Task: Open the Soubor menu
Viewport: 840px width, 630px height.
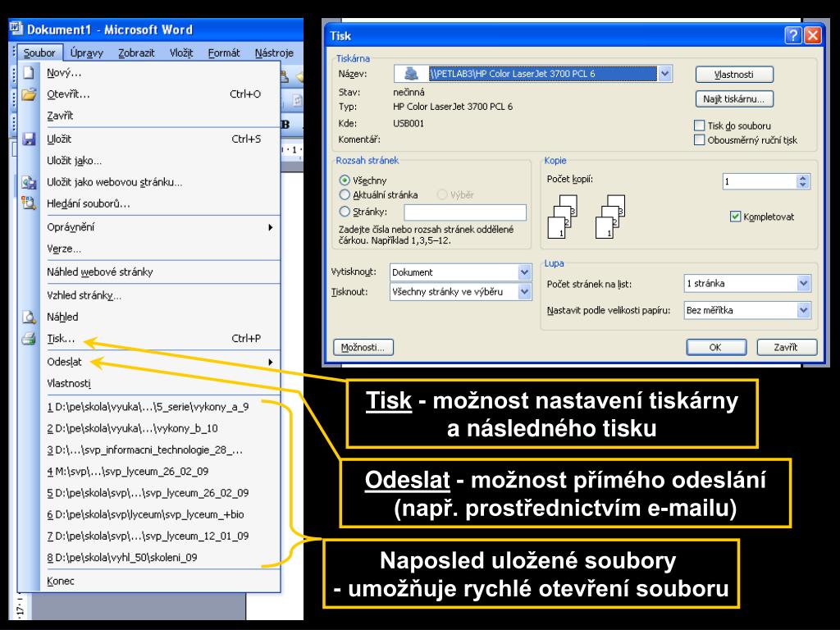Action: 39,52
